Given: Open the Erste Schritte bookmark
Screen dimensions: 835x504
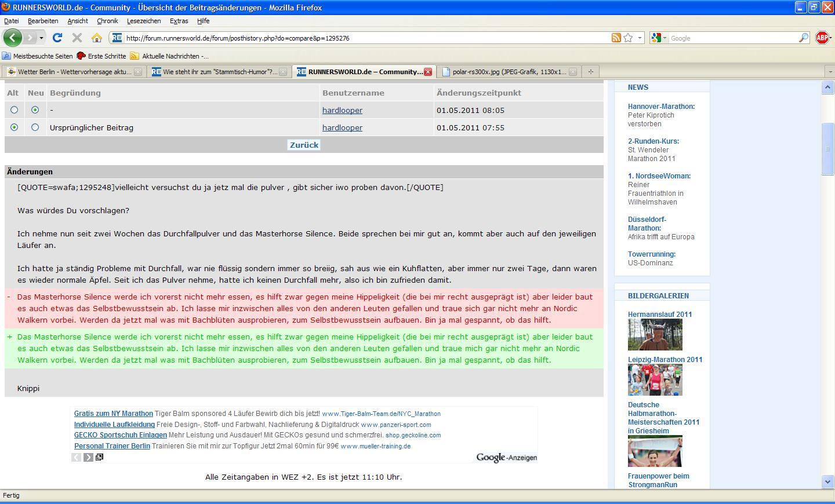Looking at the screenshot, I should pos(101,56).
